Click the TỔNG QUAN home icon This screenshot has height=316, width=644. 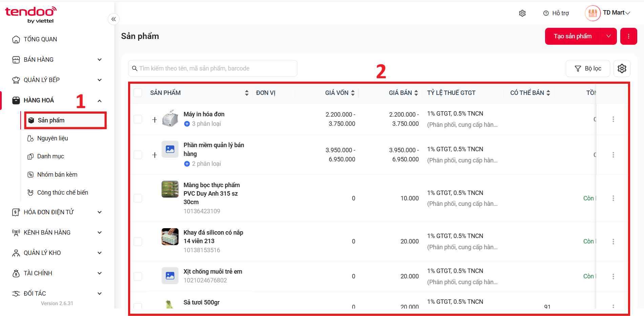pyautogui.click(x=16, y=39)
